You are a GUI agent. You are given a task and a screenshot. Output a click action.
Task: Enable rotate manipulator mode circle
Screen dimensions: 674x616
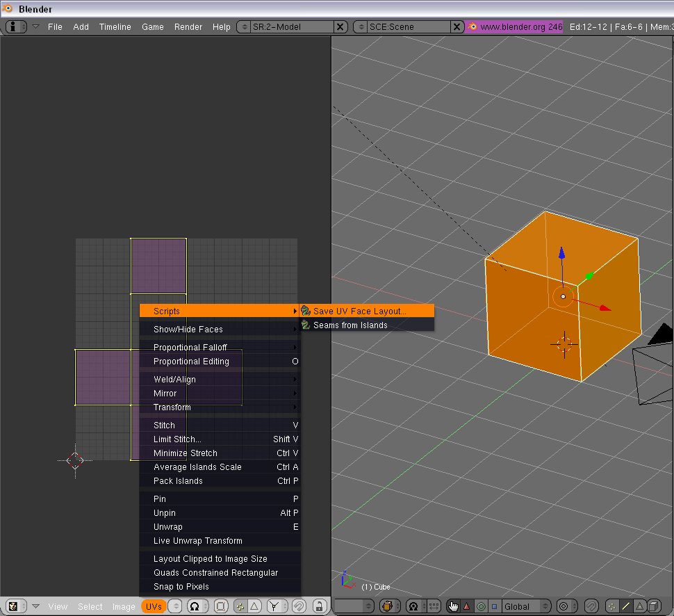tap(481, 606)
